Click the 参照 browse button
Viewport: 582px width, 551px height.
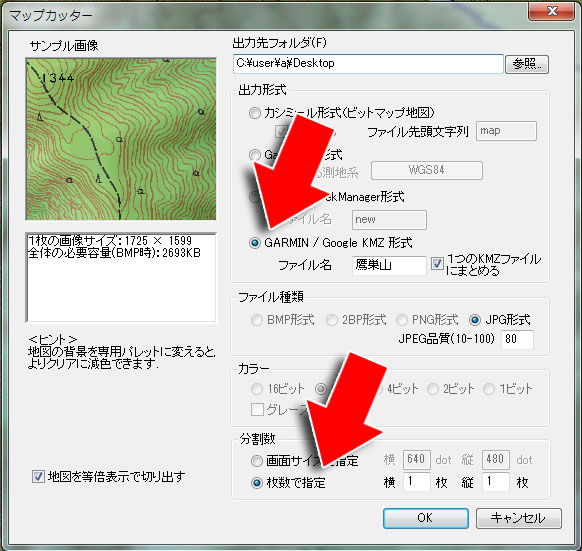(x=526, y=64)
